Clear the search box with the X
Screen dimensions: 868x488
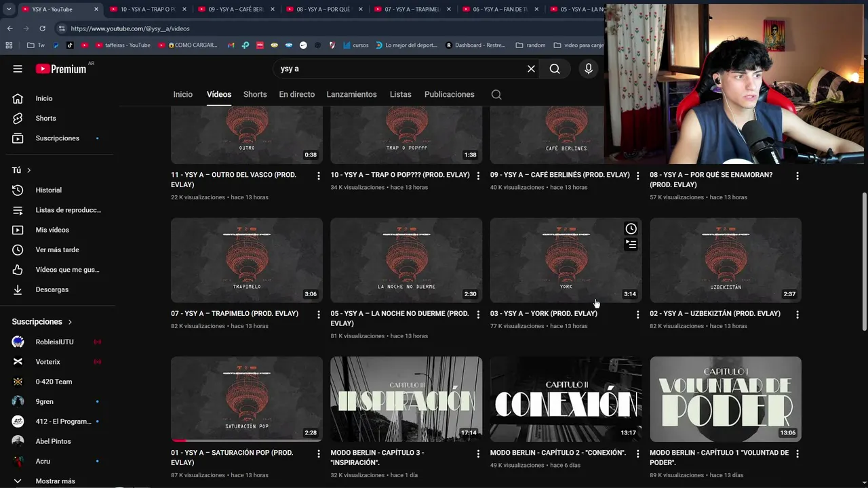531,68
